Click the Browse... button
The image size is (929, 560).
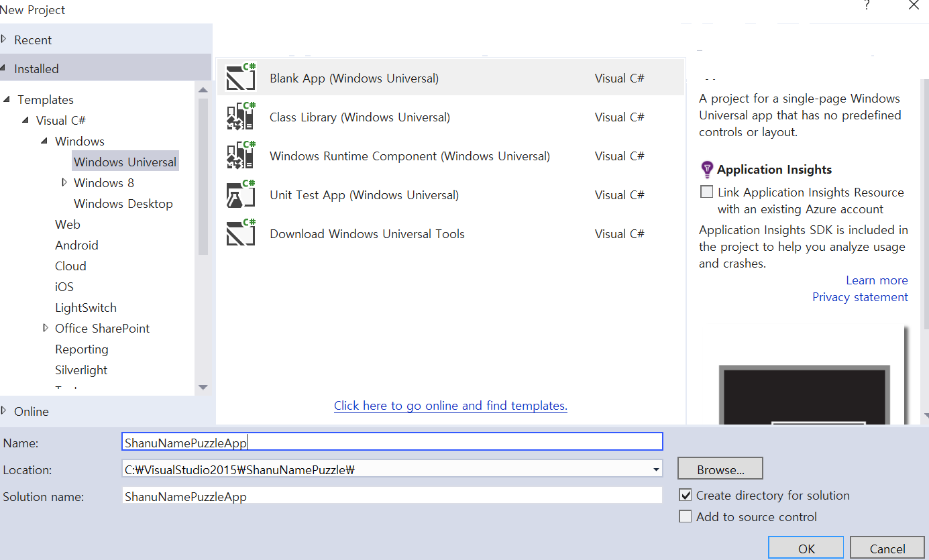click(720, 469)
